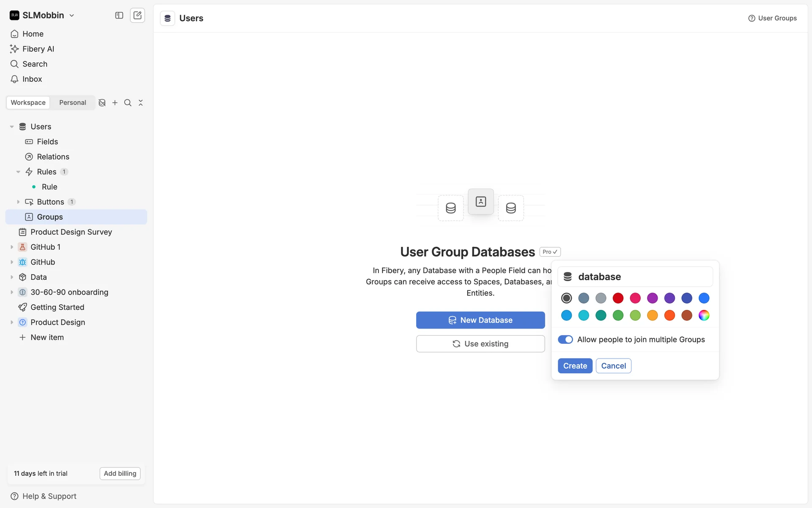Open Fibery AI from sidebar

coord(38,49)
